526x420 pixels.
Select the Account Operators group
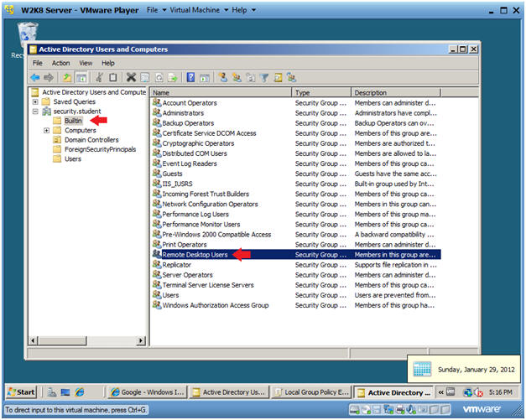click(x=296, y=103)
